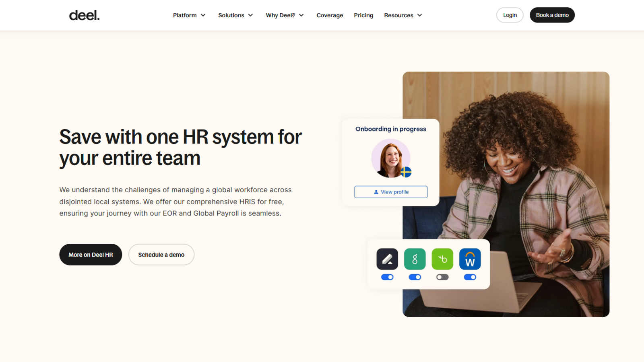This screenshot has width=644, height=362.
Task: Click the Sweden flag badge on the avatar
Action: pyautogui.click(x=406, y=172)
